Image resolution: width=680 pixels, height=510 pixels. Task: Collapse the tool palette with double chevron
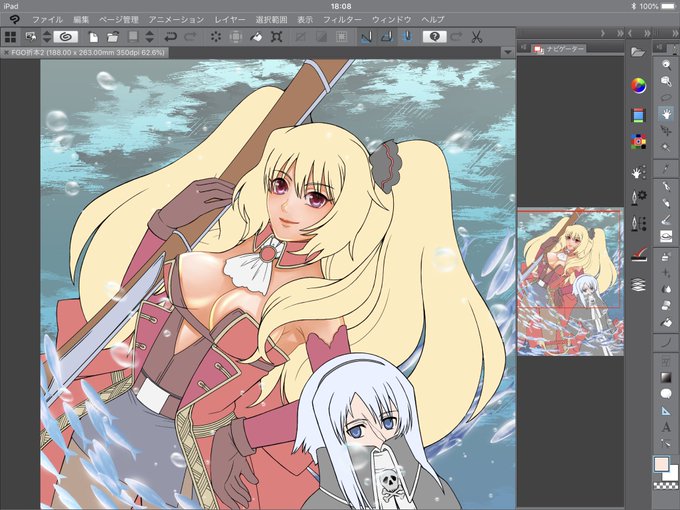point(675,33)
